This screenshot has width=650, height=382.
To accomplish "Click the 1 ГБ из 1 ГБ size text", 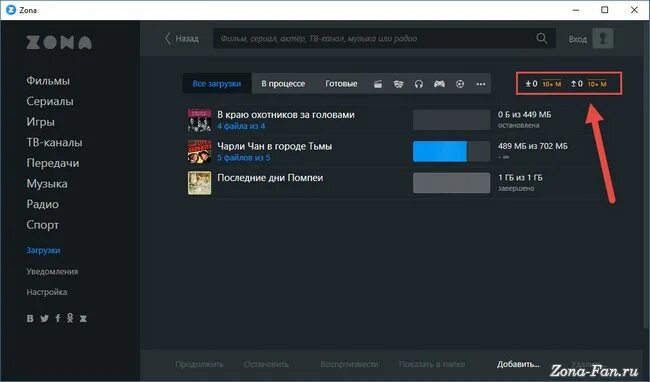I will click(x=520, y=177).
